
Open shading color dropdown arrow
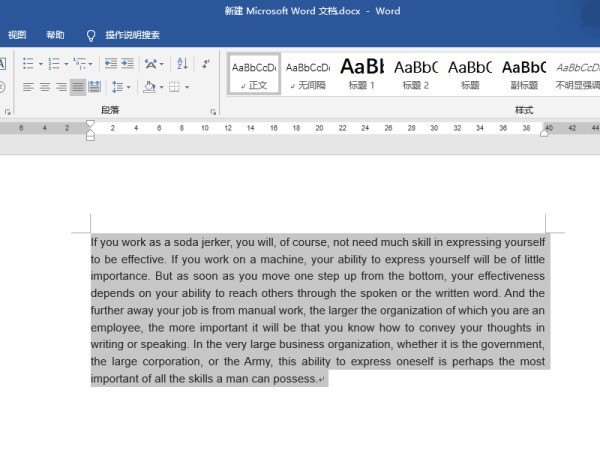tap(161, 87)
